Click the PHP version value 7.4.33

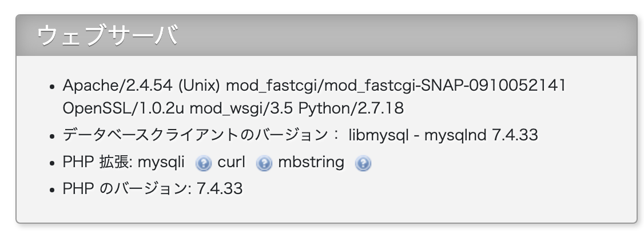tap(220, 189)
